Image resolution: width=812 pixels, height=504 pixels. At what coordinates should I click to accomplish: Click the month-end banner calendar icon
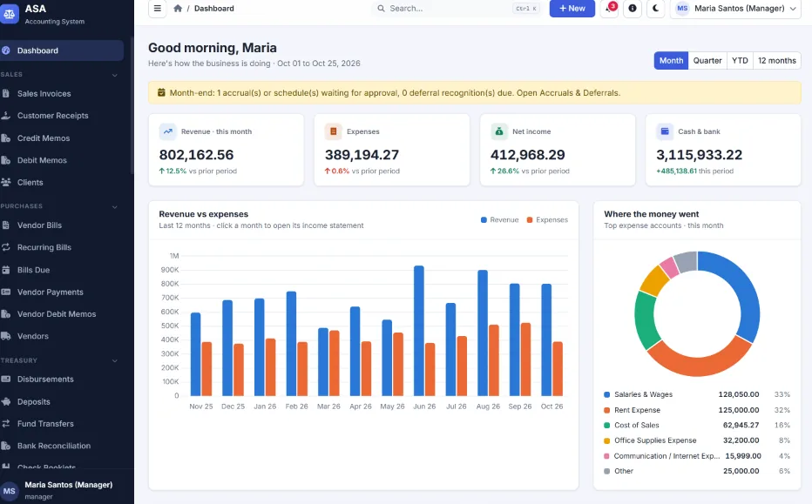[x=161, y=92]
